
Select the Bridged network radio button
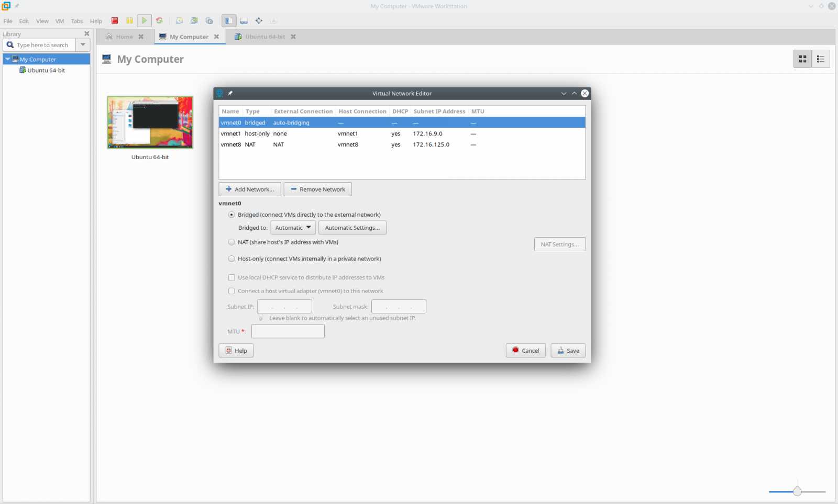231,215
